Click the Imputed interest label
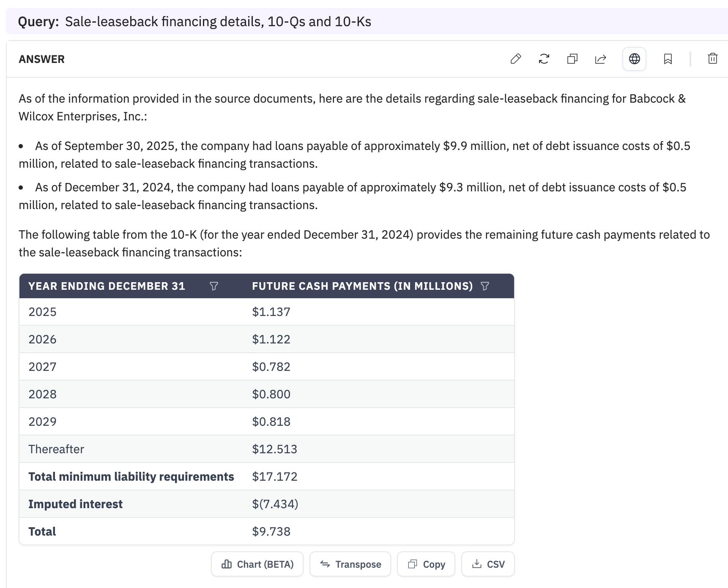 coord(75,504)
